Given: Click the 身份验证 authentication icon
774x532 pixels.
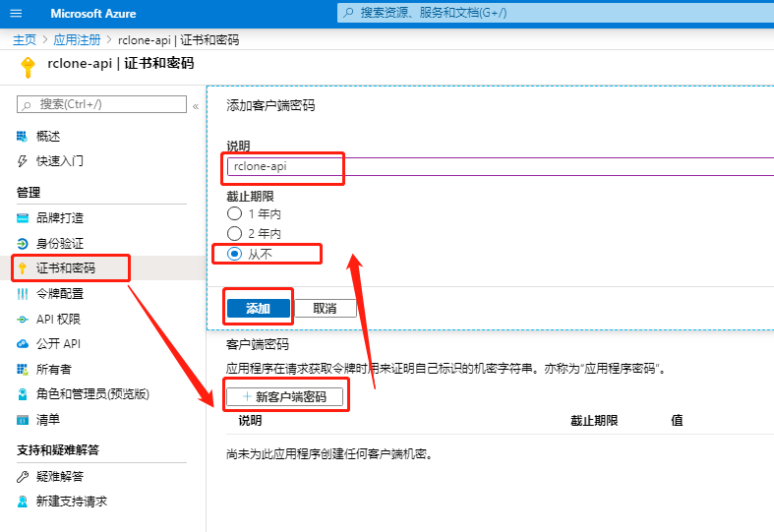Looking at the screenshot, I should [23, 243].
